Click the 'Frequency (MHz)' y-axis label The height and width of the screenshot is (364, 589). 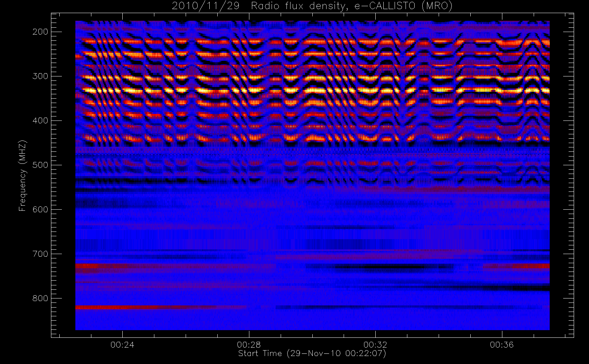pyautogui.click(x=23, y=175)
